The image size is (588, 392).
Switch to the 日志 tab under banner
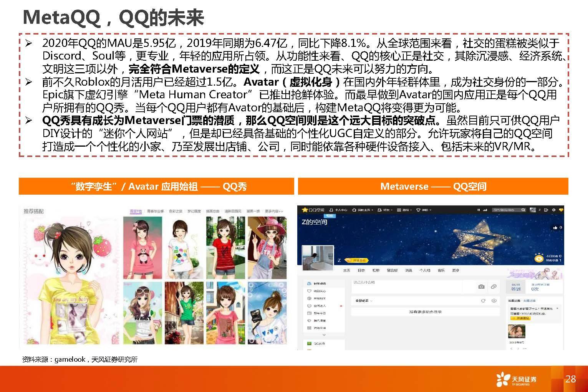[361, 270]
